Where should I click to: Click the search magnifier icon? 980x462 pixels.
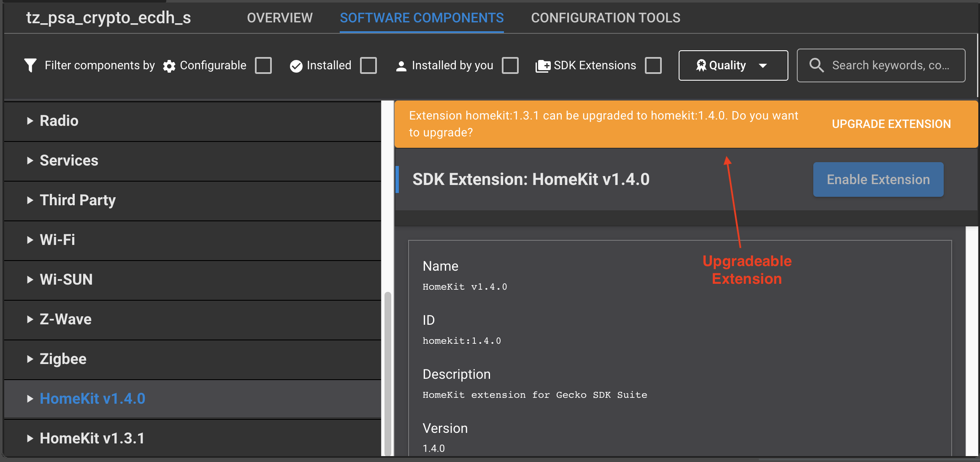(x=816, y=65)
